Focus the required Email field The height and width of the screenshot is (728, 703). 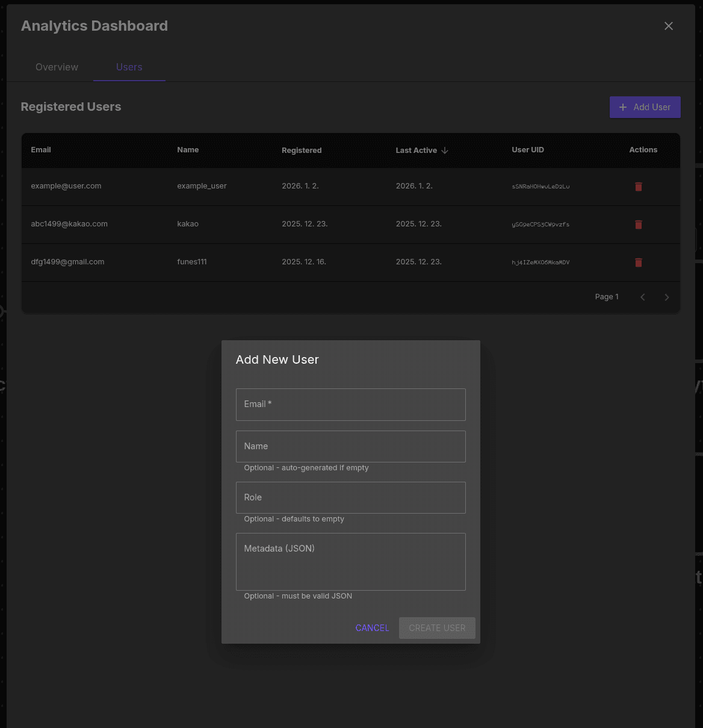(x=351, y=404)
